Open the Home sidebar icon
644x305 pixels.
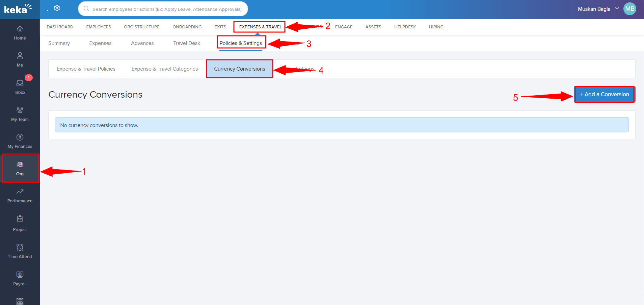tap(20, 29)
